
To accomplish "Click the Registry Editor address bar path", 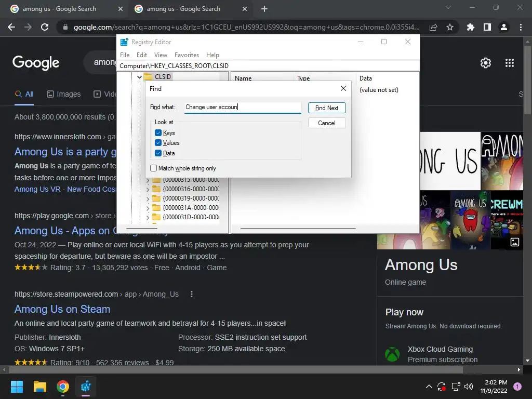I will 268,66.
